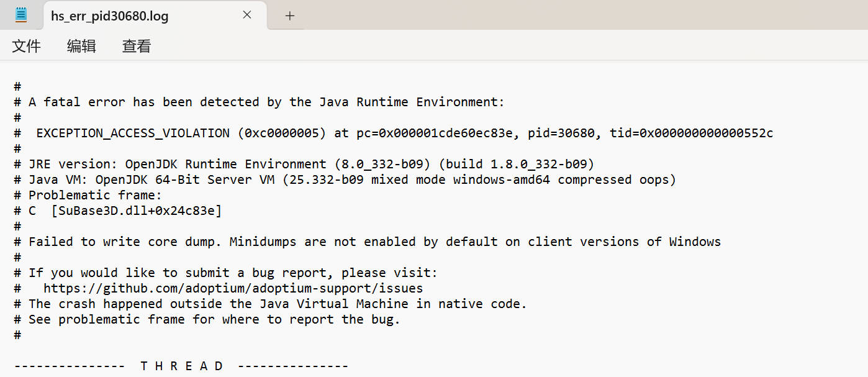
Task: Click the 'Java VM: OpenJDK 64-Bit Server VM' line
Action: click(345, 179)
